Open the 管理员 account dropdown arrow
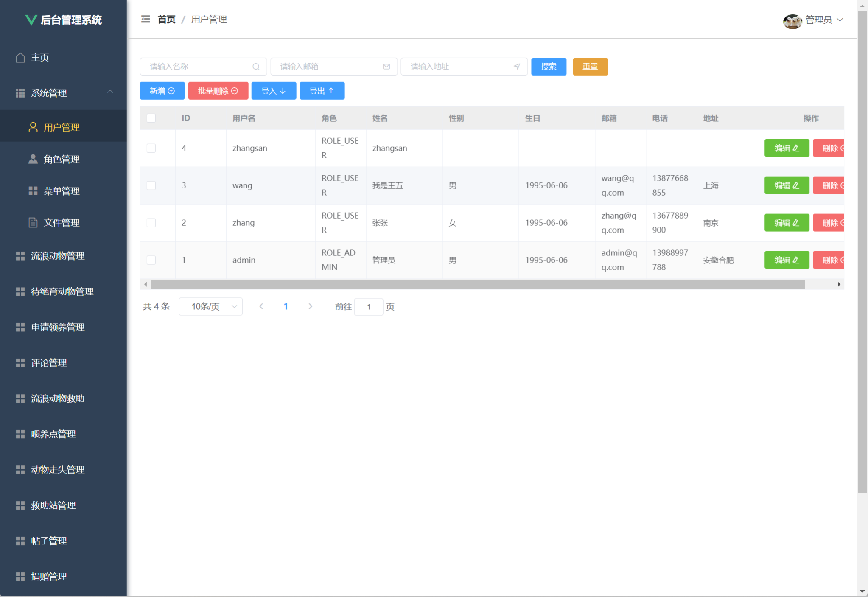 [x=840, y=20]
